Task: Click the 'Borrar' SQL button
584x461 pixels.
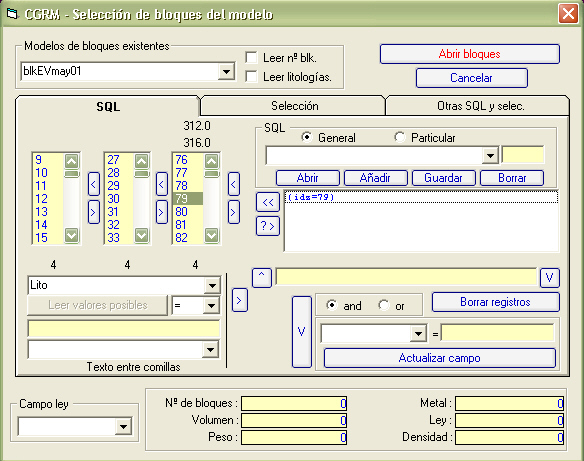Action: point(512,178)
